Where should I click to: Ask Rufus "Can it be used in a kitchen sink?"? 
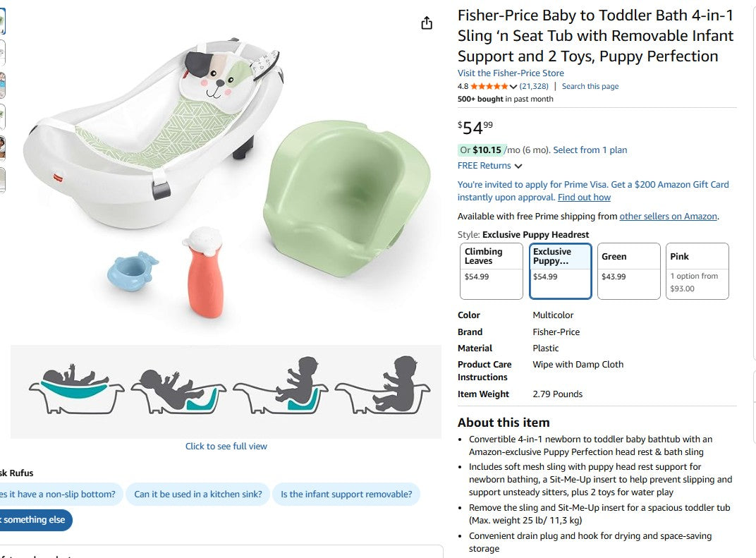tap(198, 495)
